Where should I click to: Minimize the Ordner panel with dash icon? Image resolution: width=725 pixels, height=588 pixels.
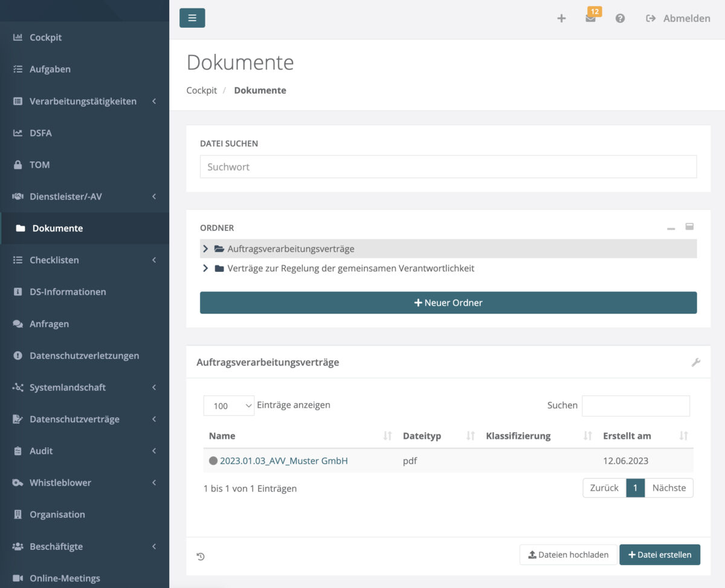[671, 228]
